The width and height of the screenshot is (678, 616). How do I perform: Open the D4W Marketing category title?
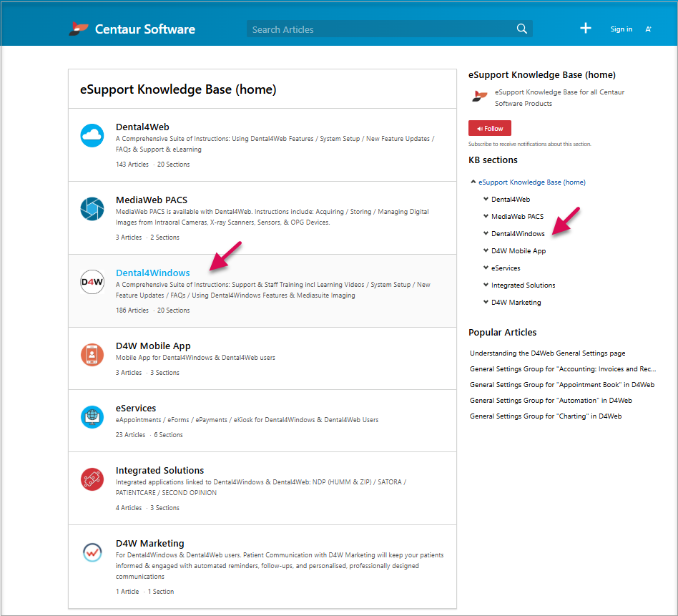149,544
